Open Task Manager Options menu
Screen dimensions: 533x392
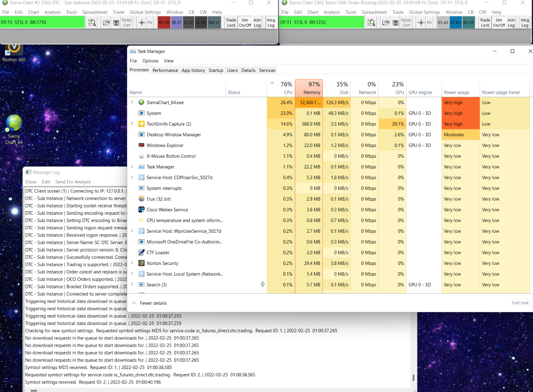tap(150, 61)
